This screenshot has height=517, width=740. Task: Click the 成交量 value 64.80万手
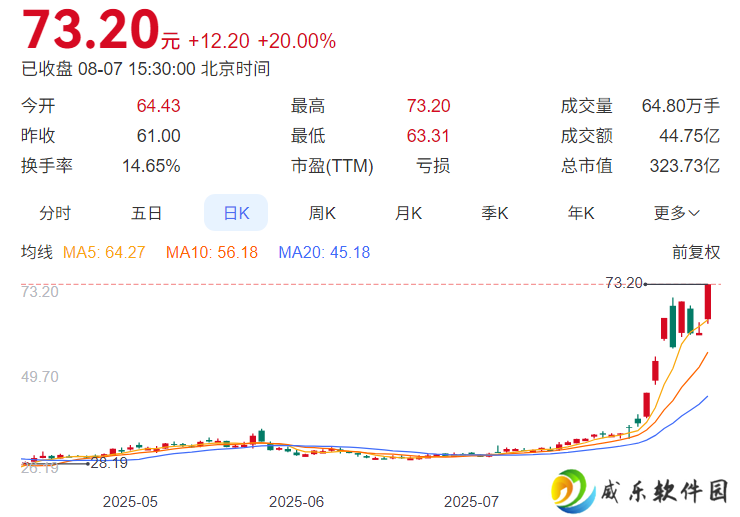pyautogui.click(x=681, y=106)
